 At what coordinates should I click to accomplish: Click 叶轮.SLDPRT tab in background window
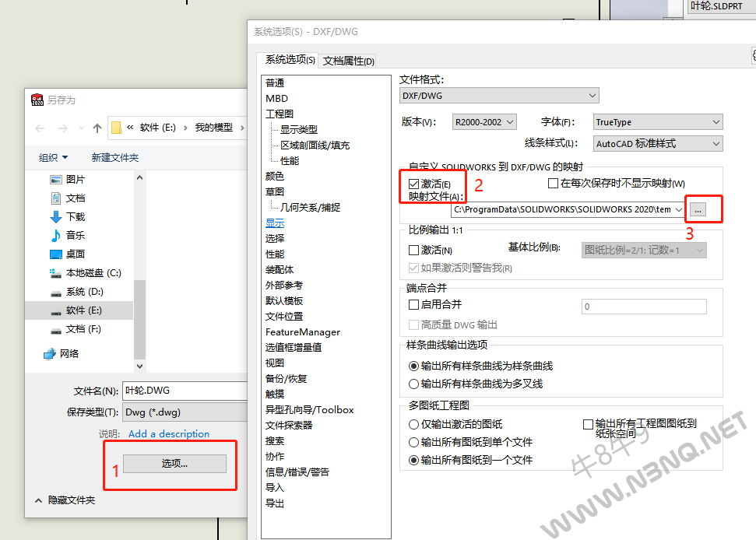tap(721, 6)
